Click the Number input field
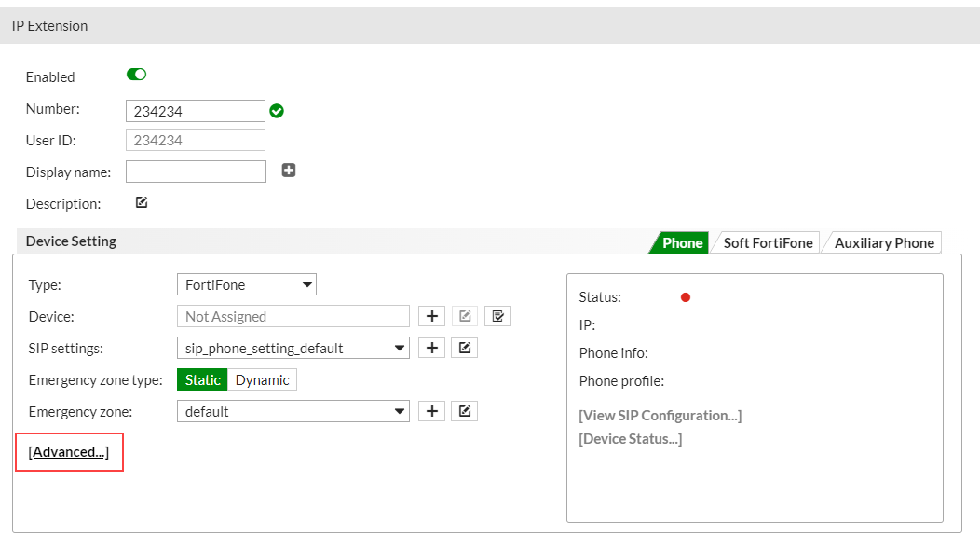This screenshot has height=536, width=980. click(x=195, y=111)
